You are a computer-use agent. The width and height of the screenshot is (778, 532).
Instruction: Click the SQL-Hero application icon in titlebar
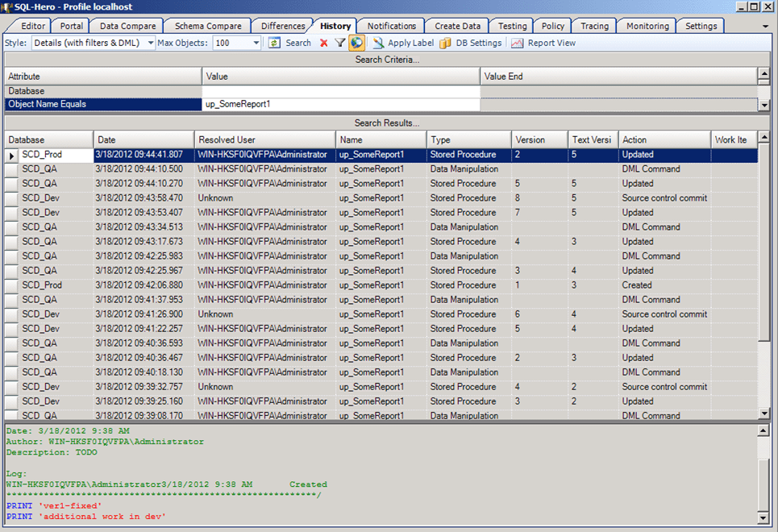[6, 6]
